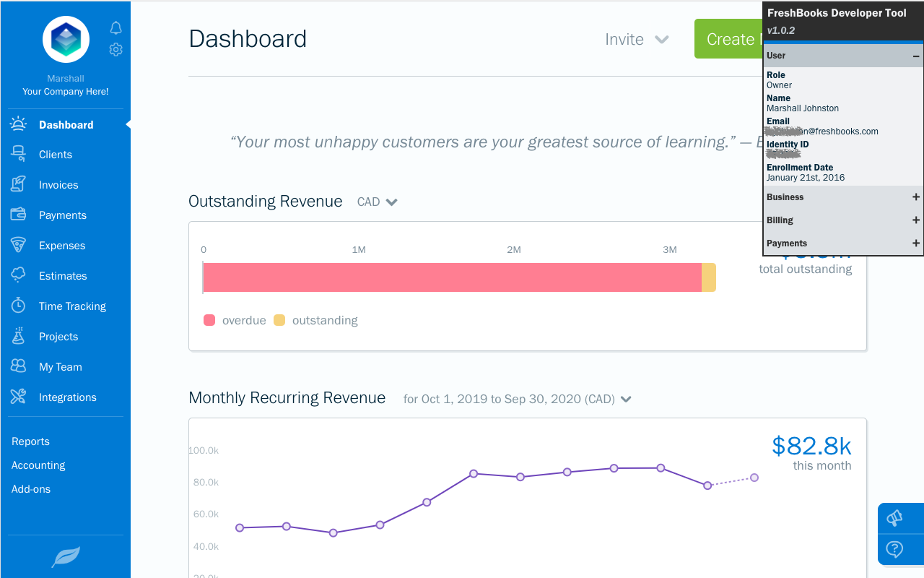This screenshot has height=578, width=924.
Task: Open the Invite dropdown
Action: (x=637, y=40)
